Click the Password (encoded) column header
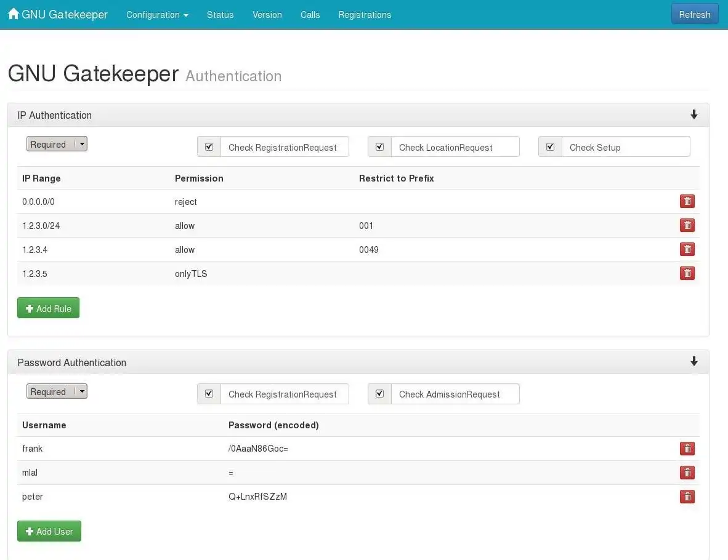728x560 pixels. click(273, 425)
